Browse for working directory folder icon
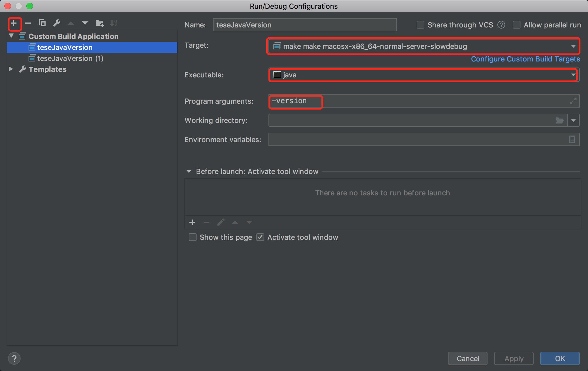 (x=559, y=120)
